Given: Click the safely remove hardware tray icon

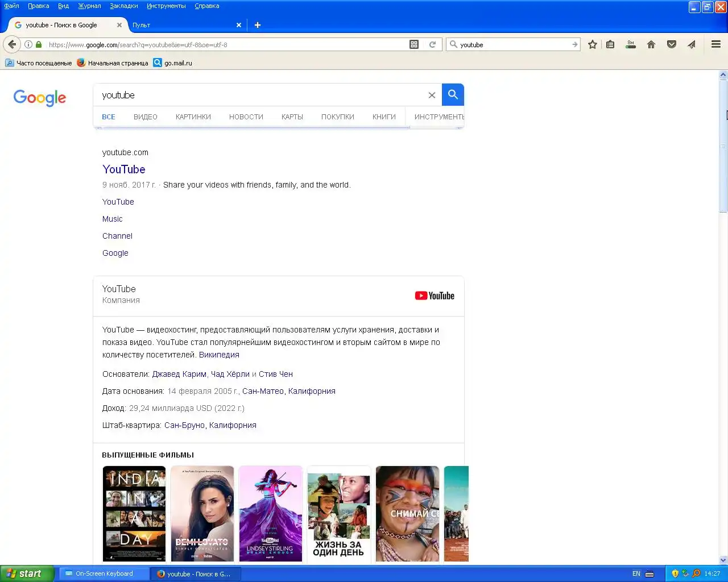Looking at the screenshot, I should point(685,573).
